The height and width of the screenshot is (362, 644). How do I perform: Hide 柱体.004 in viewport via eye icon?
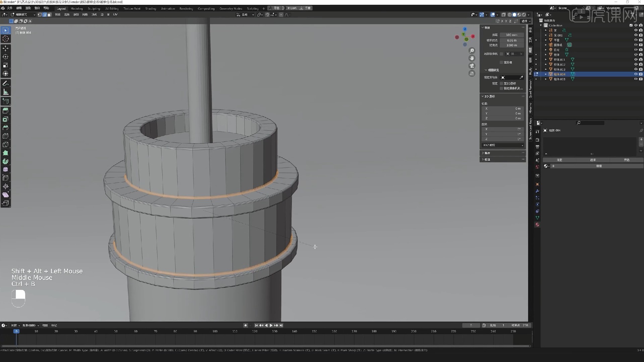click(x=636, y=74)
